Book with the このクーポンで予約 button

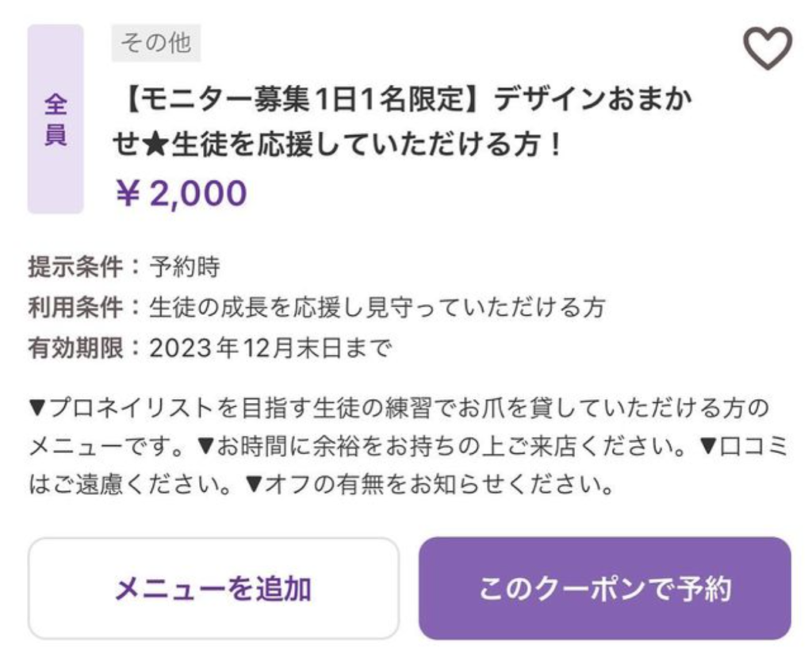pyautogui.click(x=604, y=589)
